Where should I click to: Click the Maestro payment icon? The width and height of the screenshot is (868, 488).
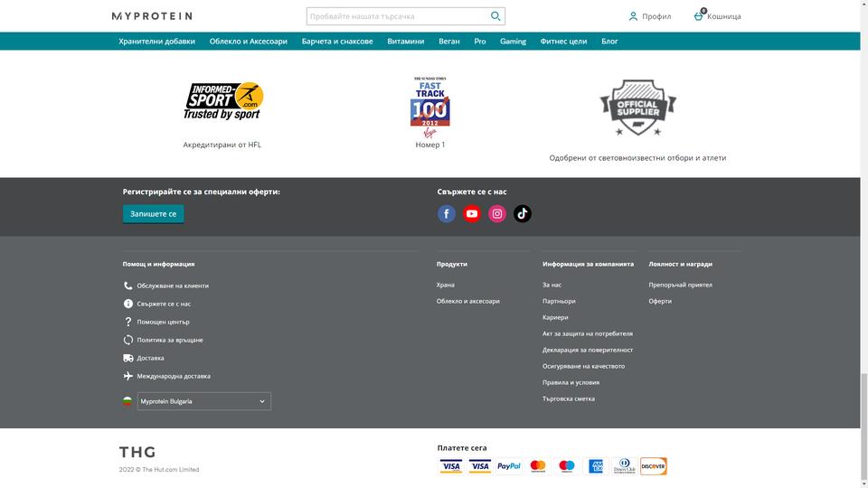tap(566, 466)
